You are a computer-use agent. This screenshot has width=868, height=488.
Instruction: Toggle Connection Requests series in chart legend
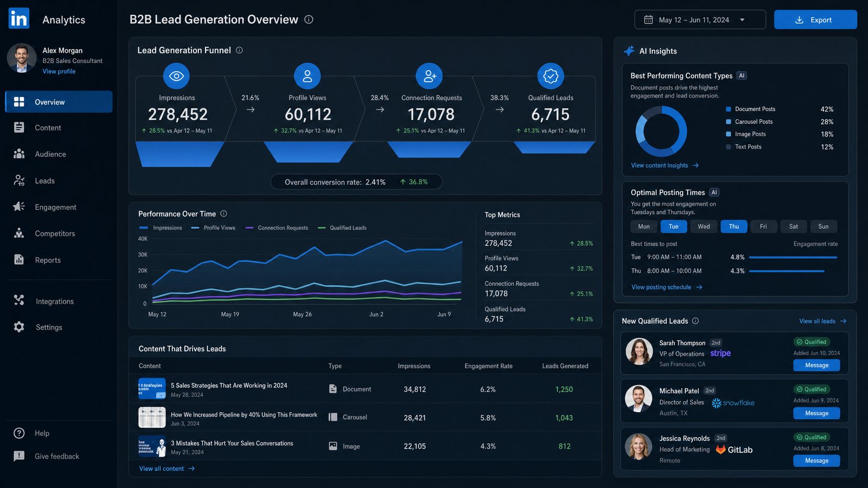[277, 228]
